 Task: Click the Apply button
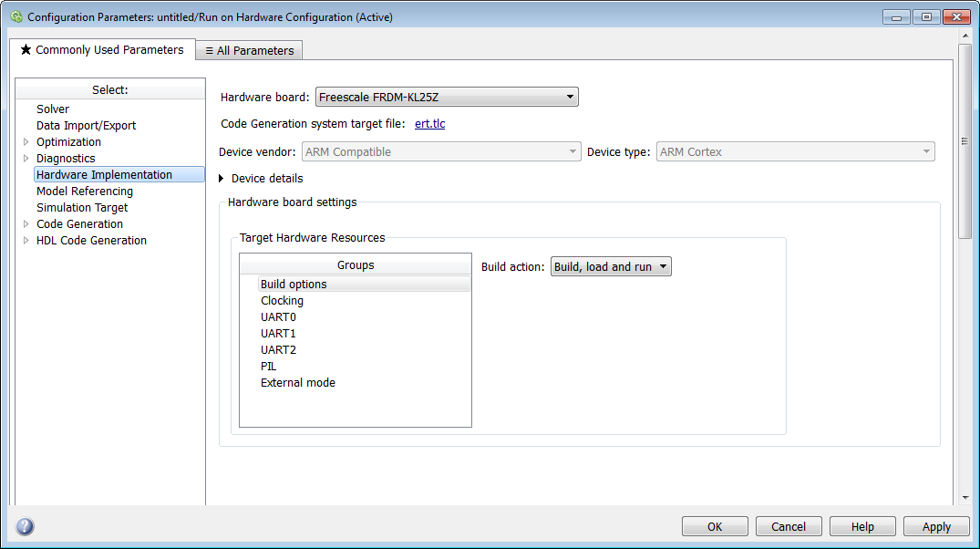click(936, 526)
